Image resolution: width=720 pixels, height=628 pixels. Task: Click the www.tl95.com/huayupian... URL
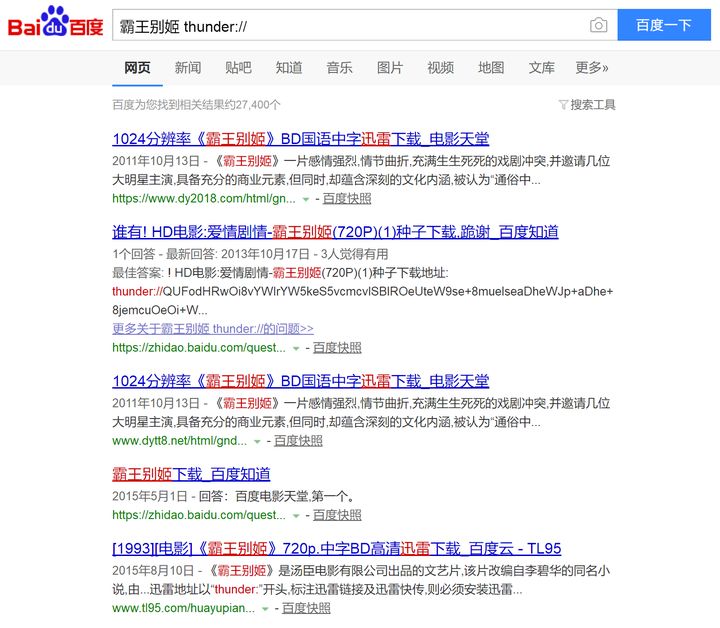[x=184, y=608]
